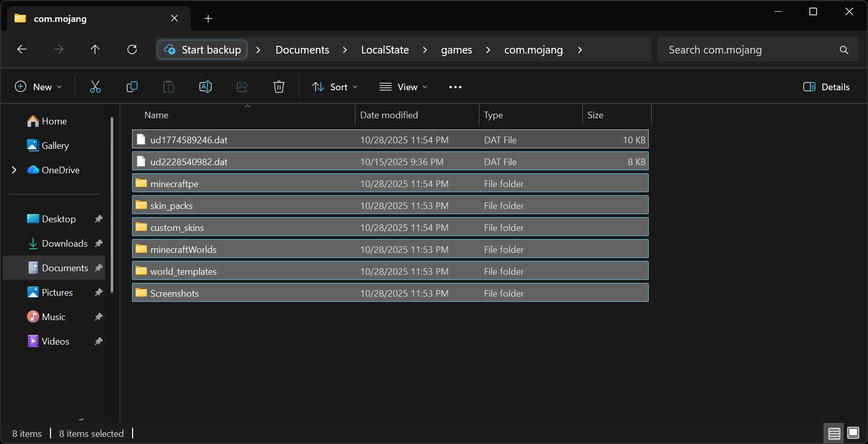Expand chevron after Start backup

258,50
